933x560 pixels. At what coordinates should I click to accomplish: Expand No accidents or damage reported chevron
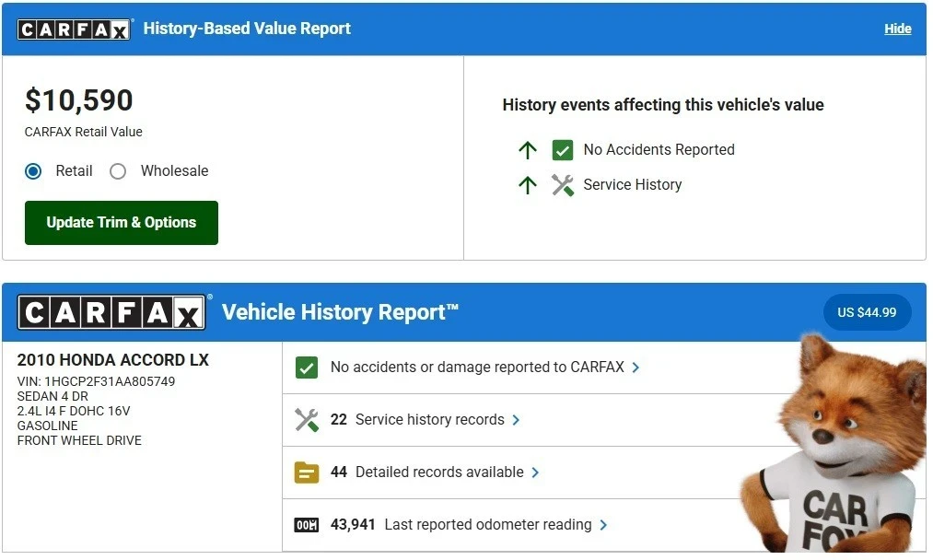[x=636, y=368]
